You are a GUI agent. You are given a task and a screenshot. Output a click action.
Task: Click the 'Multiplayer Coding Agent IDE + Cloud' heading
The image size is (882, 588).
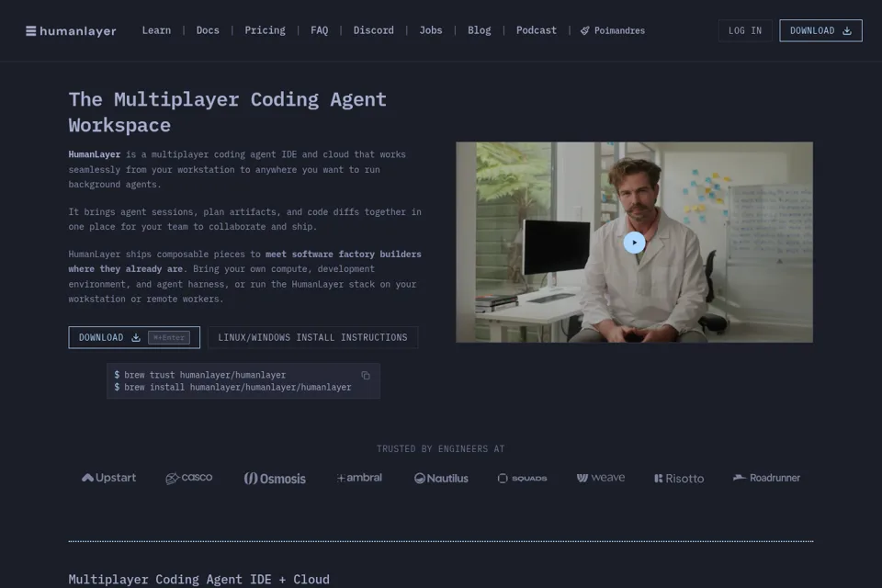pos(199,579)
